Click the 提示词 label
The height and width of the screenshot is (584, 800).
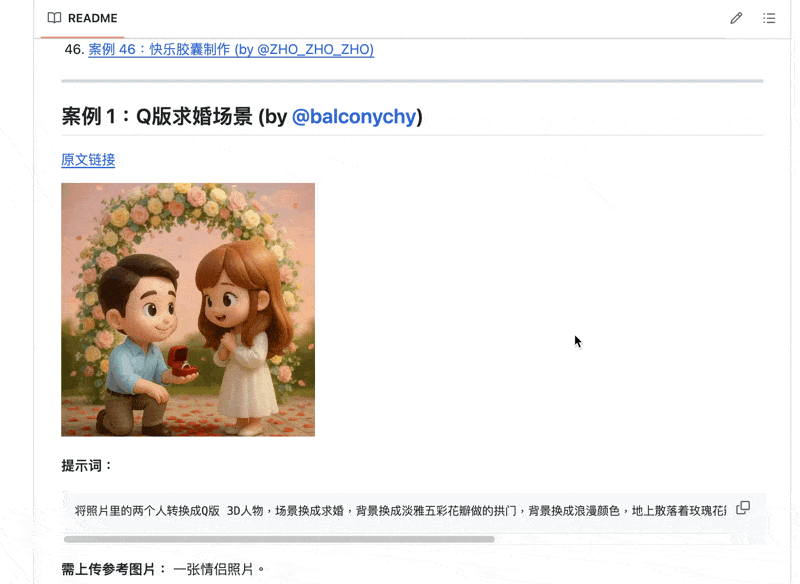coord(87,466)
